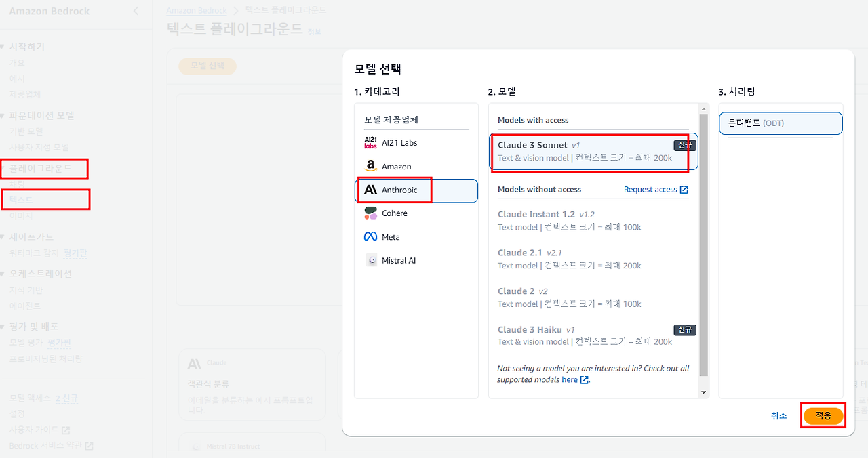The height and width of the screenshot is (458, 868).
Task: Click the 'Models with access' heading
Action: 533,120
